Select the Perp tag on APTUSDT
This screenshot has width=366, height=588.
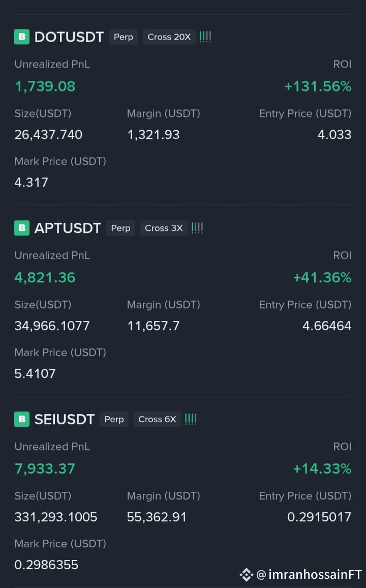tap(120, 228)
